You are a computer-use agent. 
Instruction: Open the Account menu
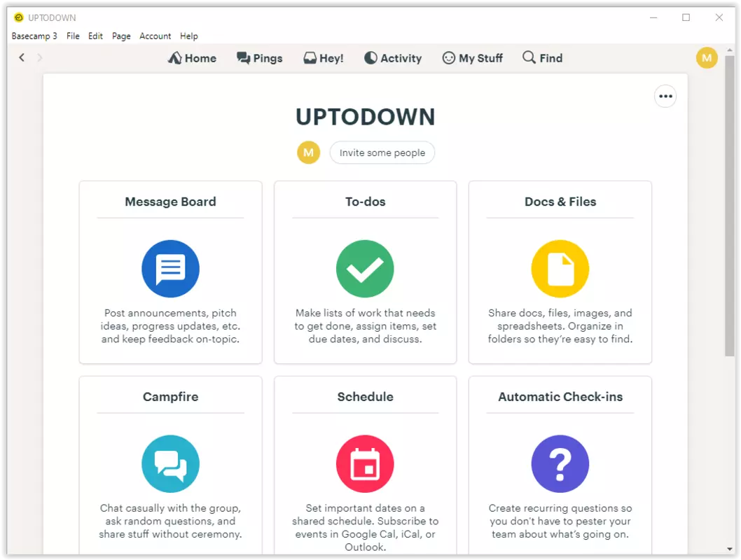point(155,36)
